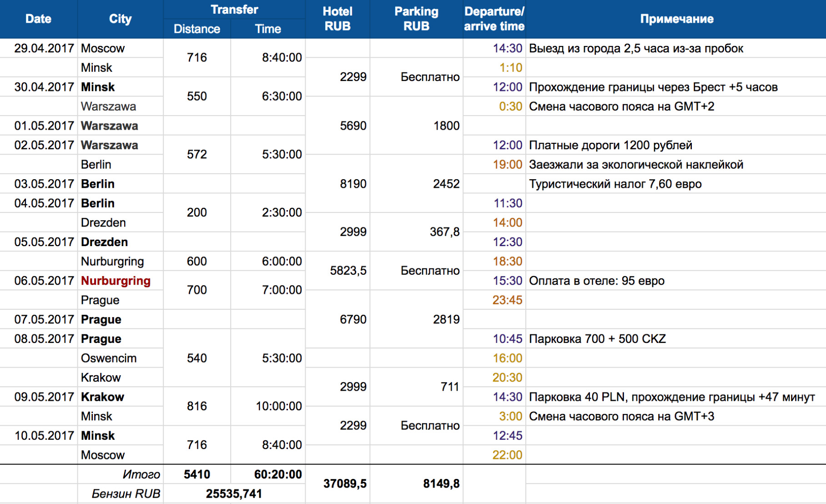The width and height of the screenshot is (826, 504).
Task: Select note Смена часового пояса на GMT+3
Action: [x=676, y=416]
